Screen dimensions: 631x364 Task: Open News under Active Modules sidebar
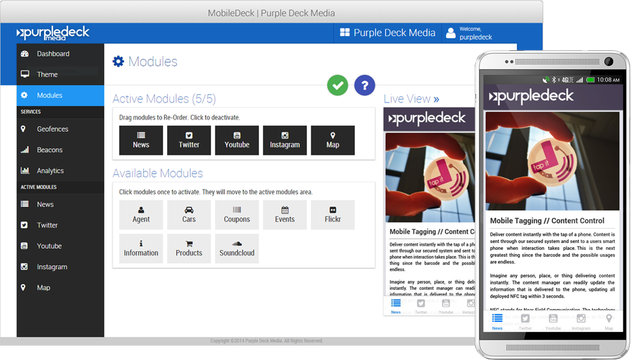click(61, 204)
